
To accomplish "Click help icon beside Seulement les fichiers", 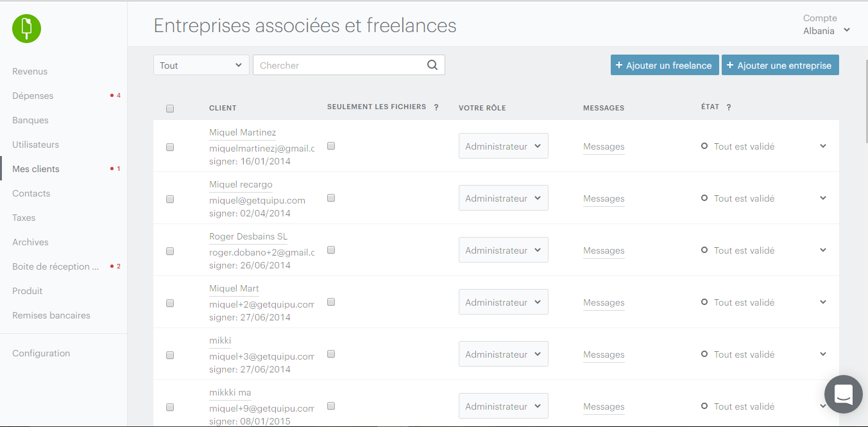I will point(436,107).
